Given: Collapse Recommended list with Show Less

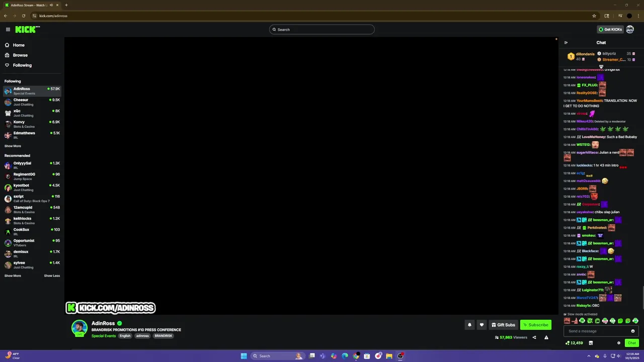Looking at the screenshot, I should pos(52,276).
